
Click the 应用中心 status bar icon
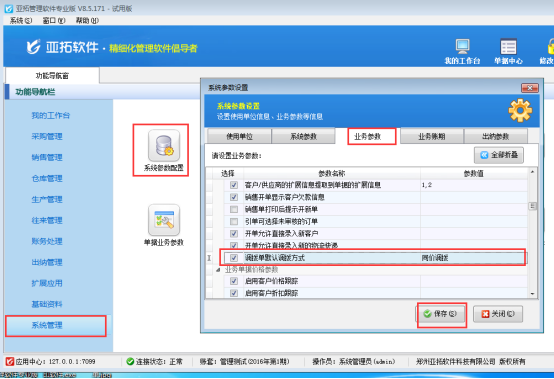(x=10, y=361)
